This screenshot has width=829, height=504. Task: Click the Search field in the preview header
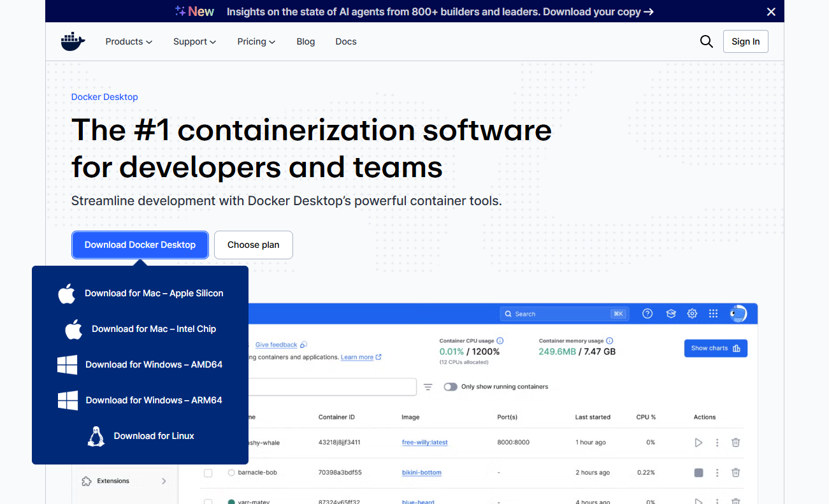click(565, 313)
